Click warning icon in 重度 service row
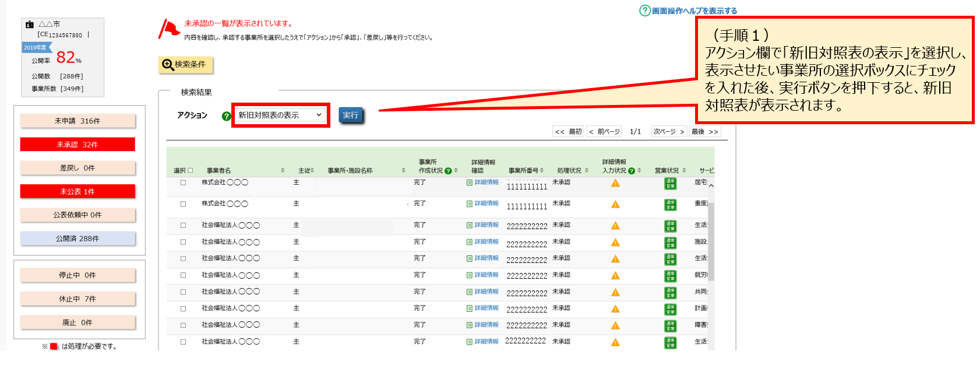 pyautogui.click(x=615, y=204)
